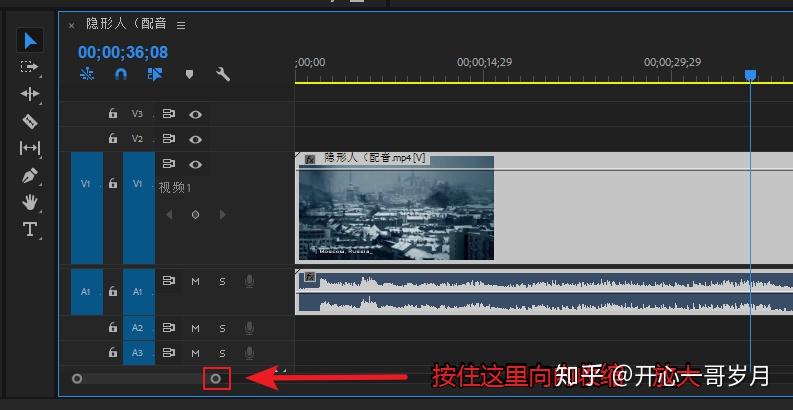The width and height of the screenshot is (793, 410).
Task: Toggle sync lock for A1
Action: (x=168, y=281)
